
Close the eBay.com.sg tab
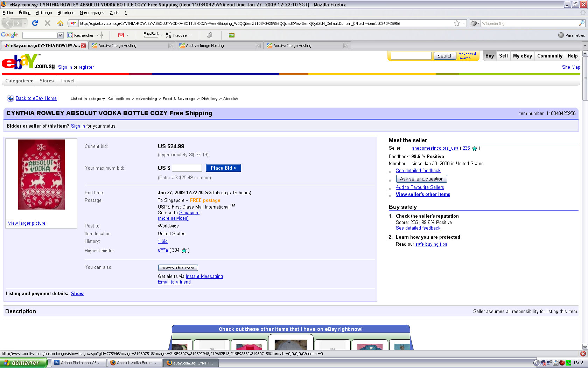point(83,46)
